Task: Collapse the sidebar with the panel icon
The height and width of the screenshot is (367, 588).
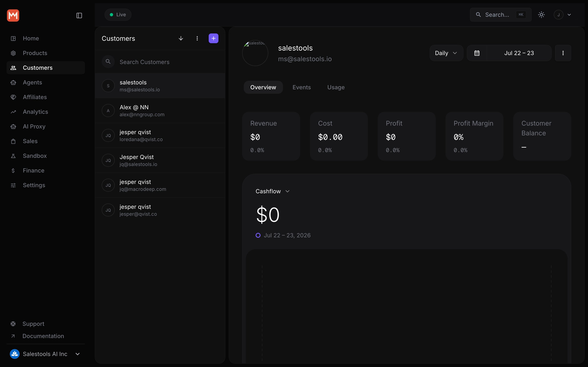Action: 79,15
